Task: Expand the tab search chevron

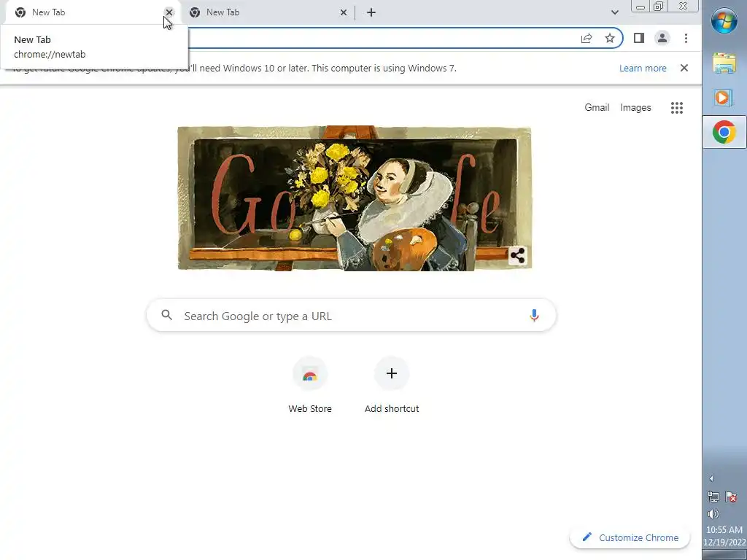Action: pos(614,12)
